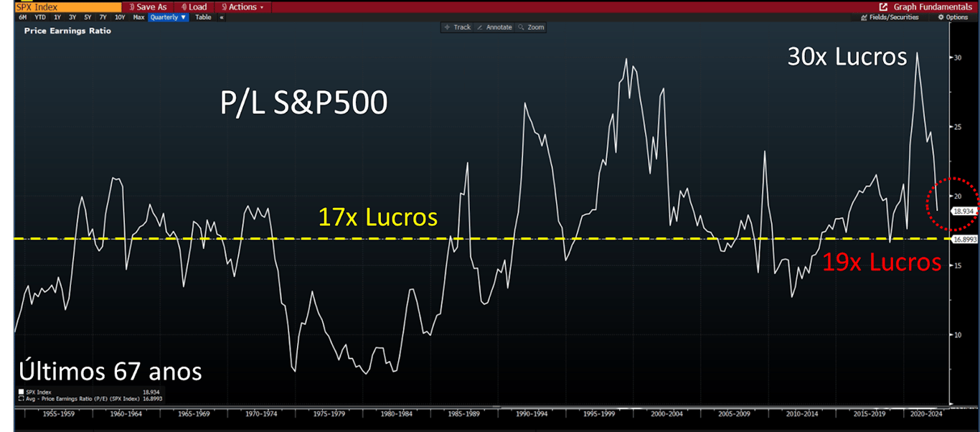
Task: Click the 1955-1959 axis label
Action: click(x=60, y=414)
